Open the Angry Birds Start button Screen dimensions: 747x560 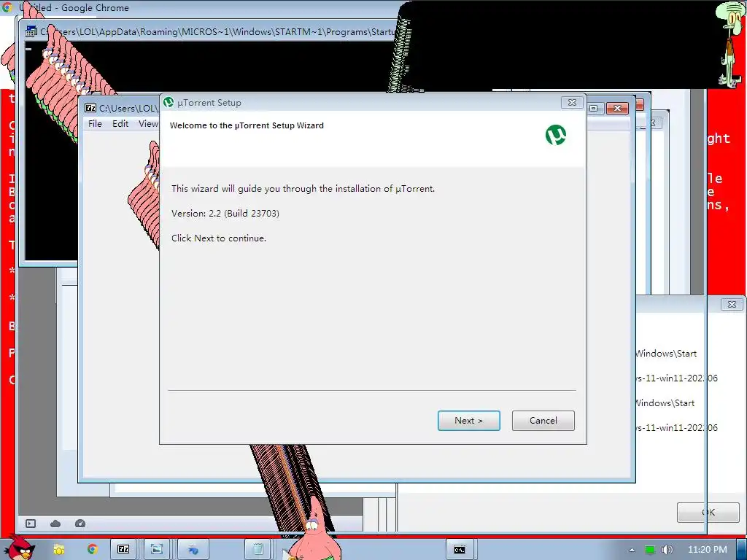(19, 548)
